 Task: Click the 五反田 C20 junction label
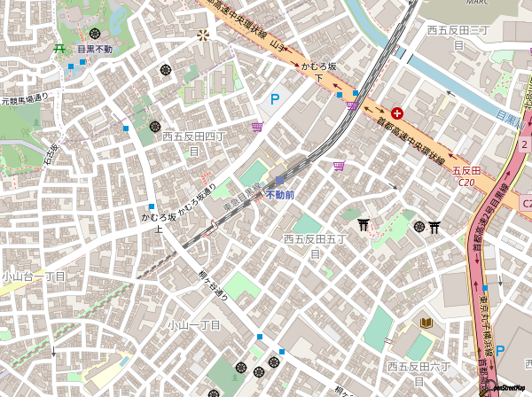point(466,176)
